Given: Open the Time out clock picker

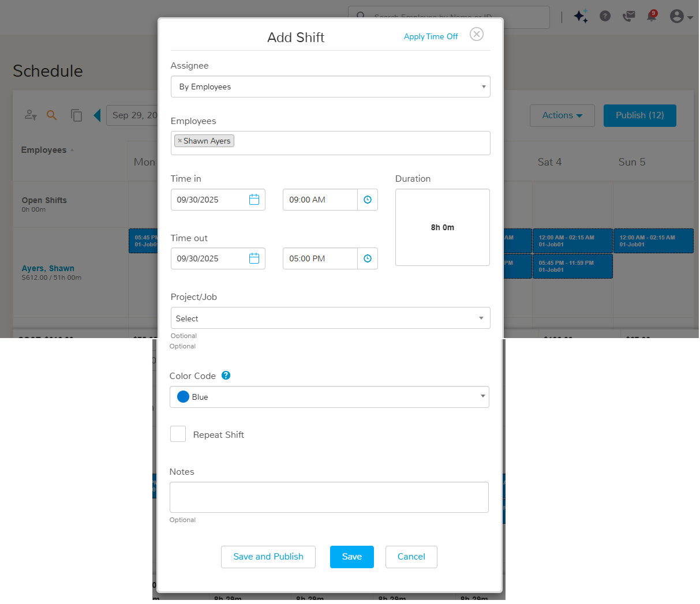Looking at the screenshot, I should (x=368, y=258).
